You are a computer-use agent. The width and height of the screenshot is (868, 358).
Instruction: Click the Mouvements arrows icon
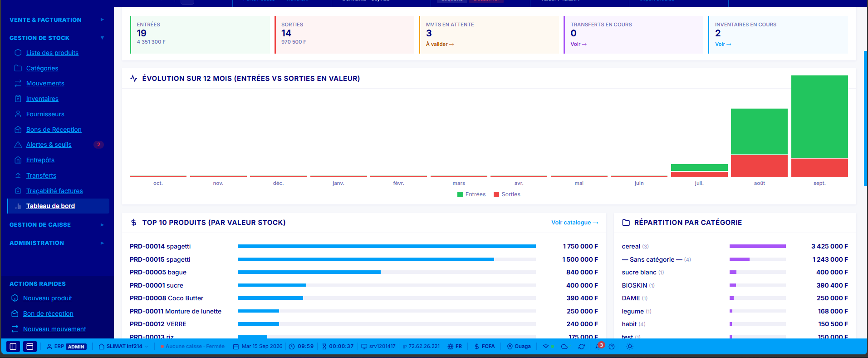pos(18,83)
